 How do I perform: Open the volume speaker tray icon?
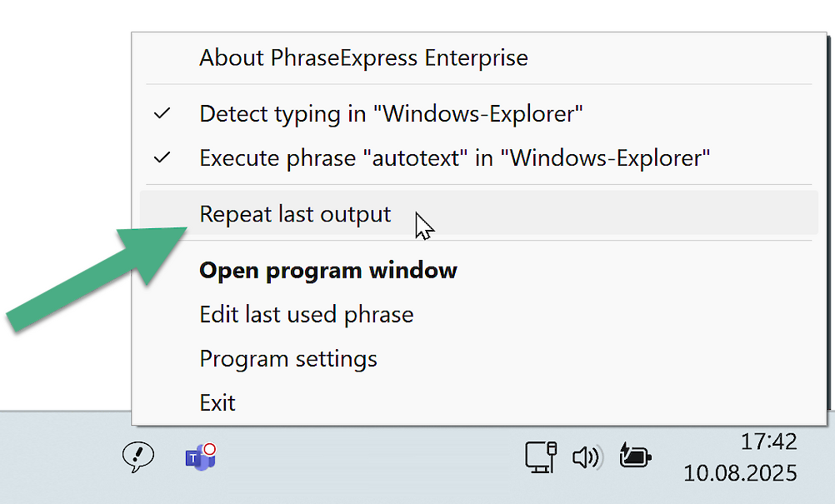coord(586,457)
